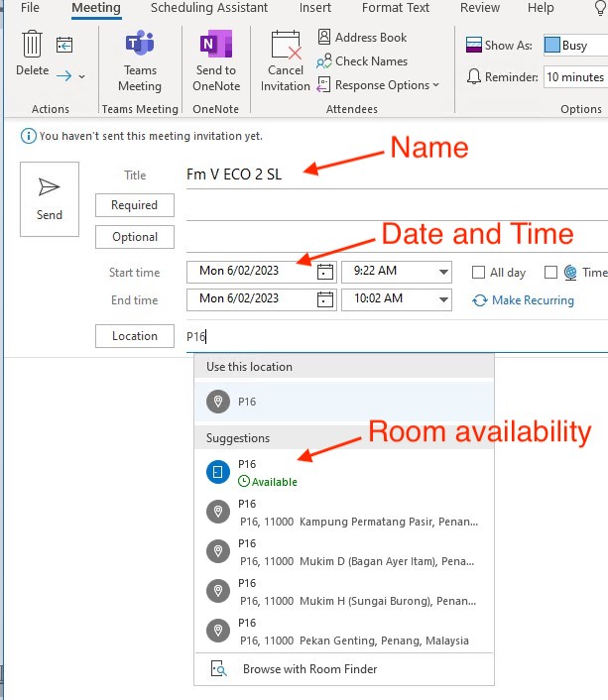The width and height of the screenshot is (608, 700).
Task: Select Use this location P16 entry
Action: [344, 402]
